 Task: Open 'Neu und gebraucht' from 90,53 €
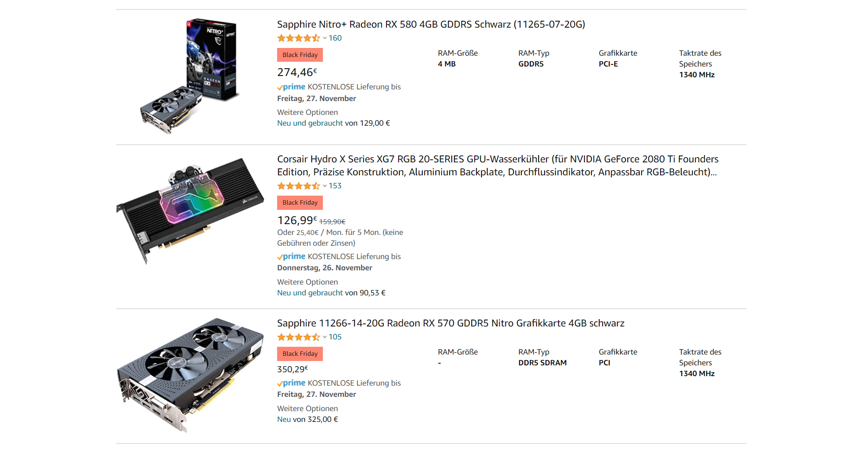pos(310,293)
